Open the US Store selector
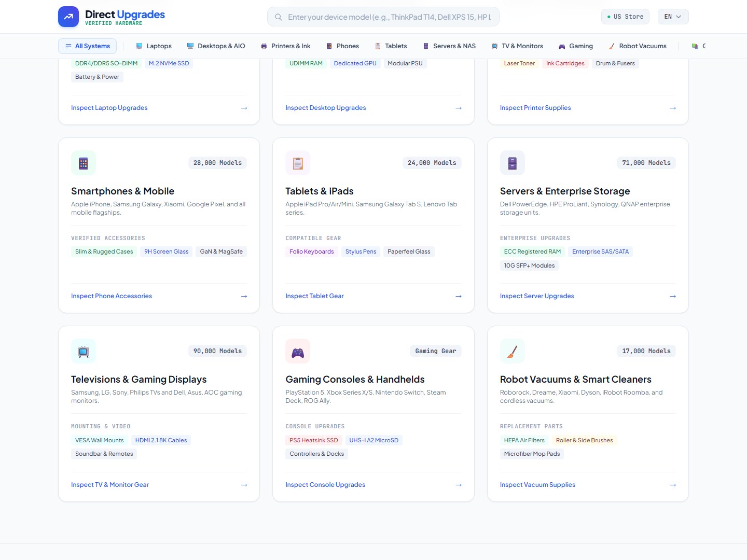 [625, 17]
